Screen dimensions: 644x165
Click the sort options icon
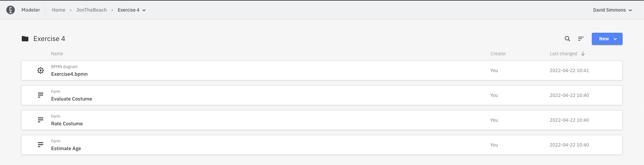(581, 39)
